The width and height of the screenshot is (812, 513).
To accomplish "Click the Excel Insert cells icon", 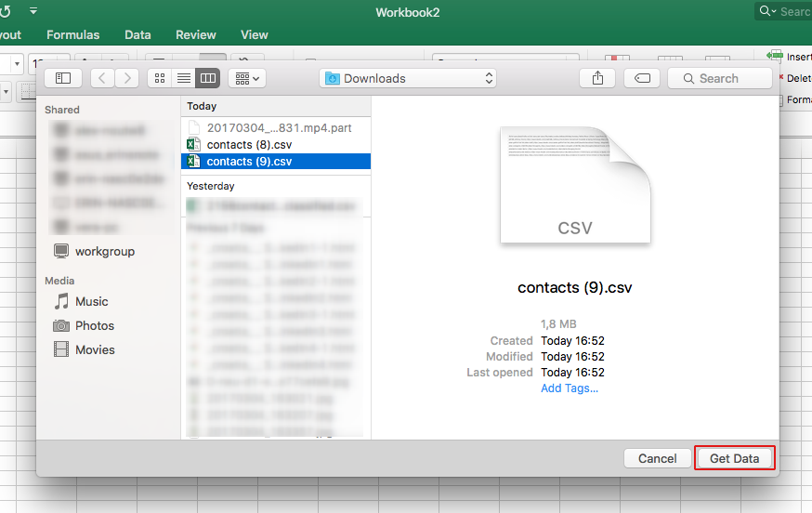I will [775, 56].
